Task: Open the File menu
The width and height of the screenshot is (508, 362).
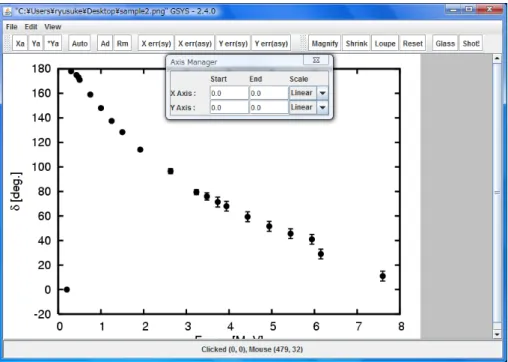Action: click(12, 27)
